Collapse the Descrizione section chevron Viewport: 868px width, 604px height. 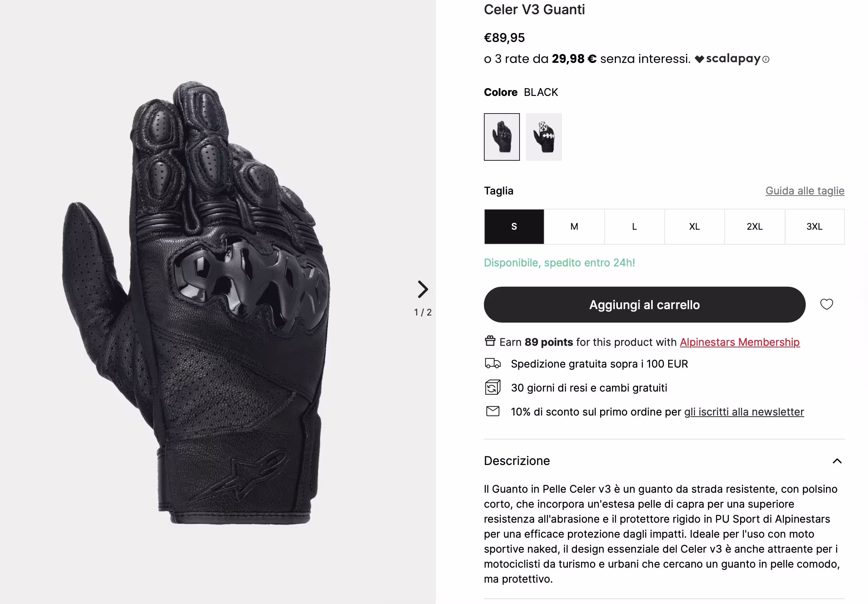point(837,461)
